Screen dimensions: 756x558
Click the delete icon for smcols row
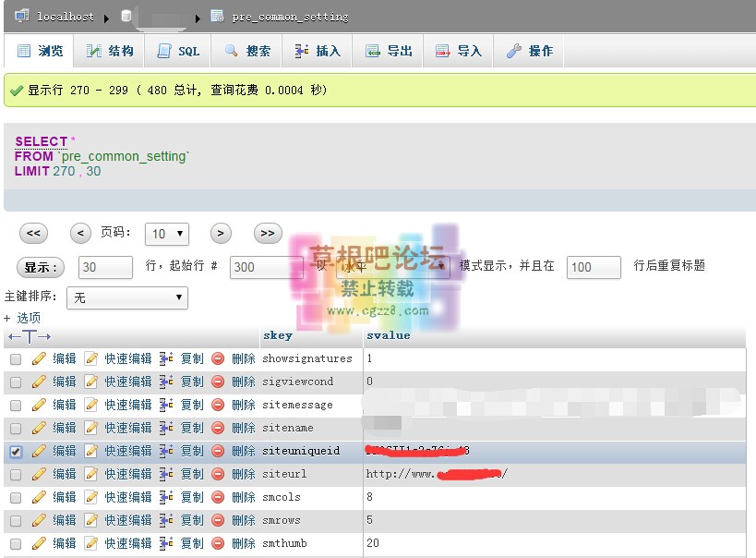[x=218, y=497]
